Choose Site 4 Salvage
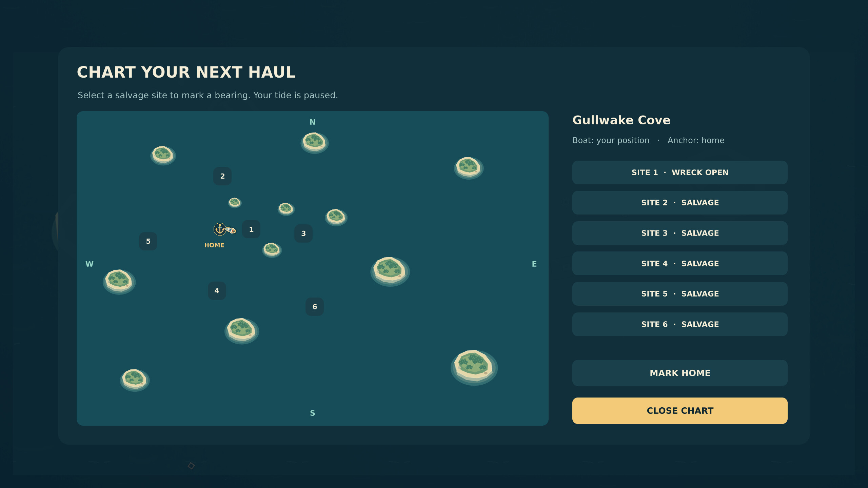The image size is (868, 488). pyautogui.click(x=680, y=263)
